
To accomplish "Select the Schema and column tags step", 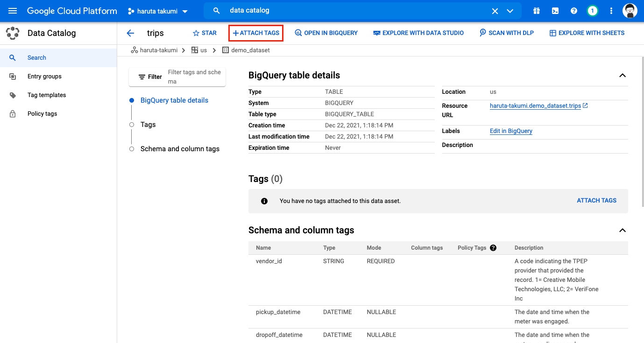I will click(x=179, y=148).
